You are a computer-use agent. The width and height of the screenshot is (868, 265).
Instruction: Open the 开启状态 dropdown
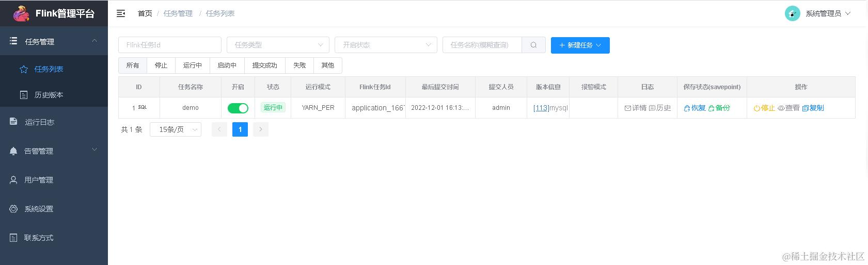(x=386, y=45)
